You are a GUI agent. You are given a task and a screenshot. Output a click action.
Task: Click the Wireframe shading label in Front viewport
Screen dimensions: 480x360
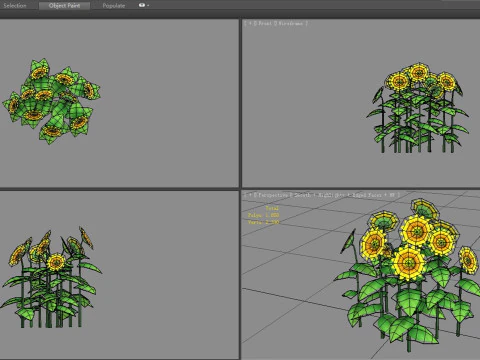[291, 23]
